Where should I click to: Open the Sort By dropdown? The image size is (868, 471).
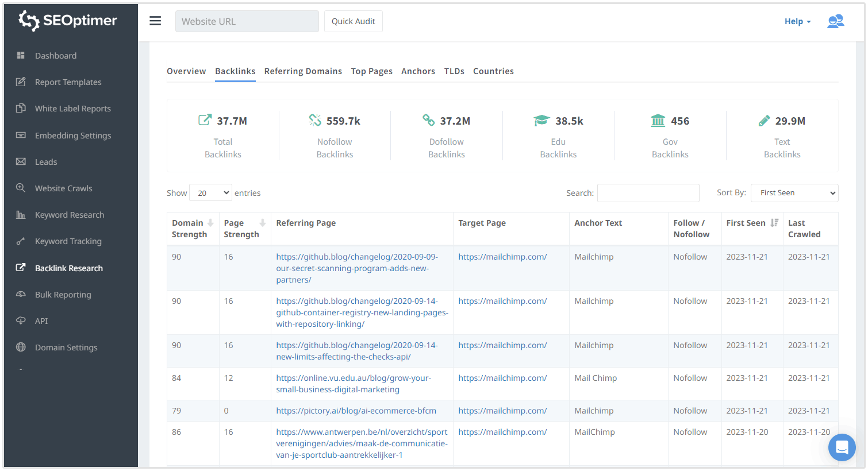[794, 192]
